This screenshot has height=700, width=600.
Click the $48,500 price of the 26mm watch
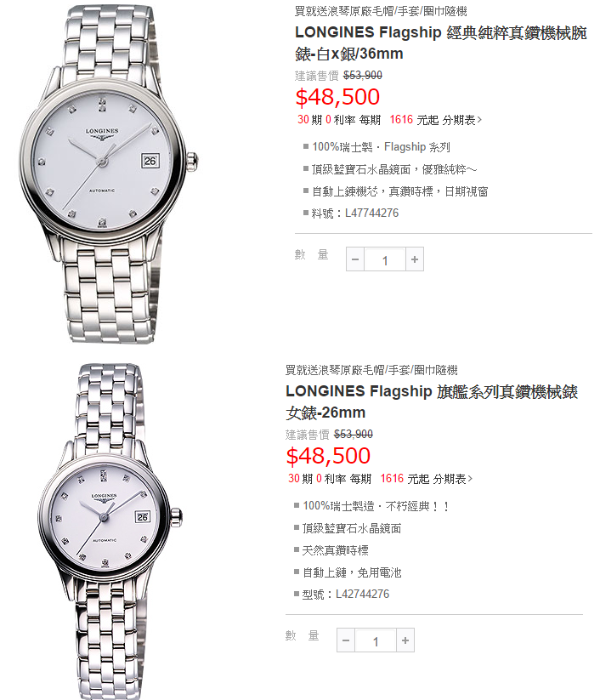point(328,456)
